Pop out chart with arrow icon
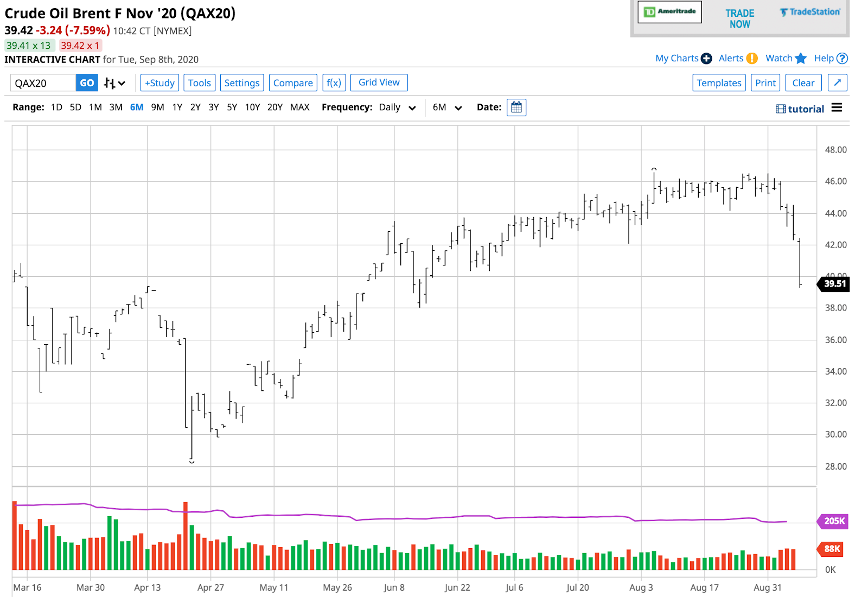Screen dimensions: 868x602 tap(838, 83)
